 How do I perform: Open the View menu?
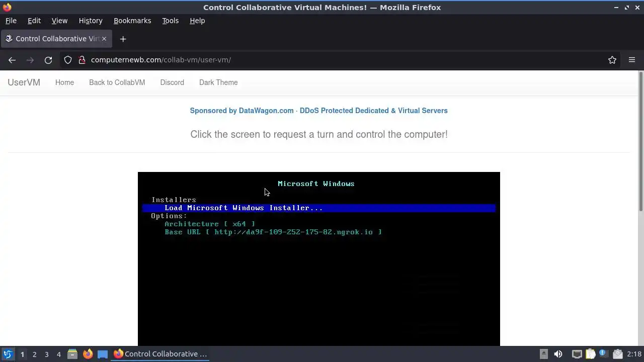click(59, 21)
